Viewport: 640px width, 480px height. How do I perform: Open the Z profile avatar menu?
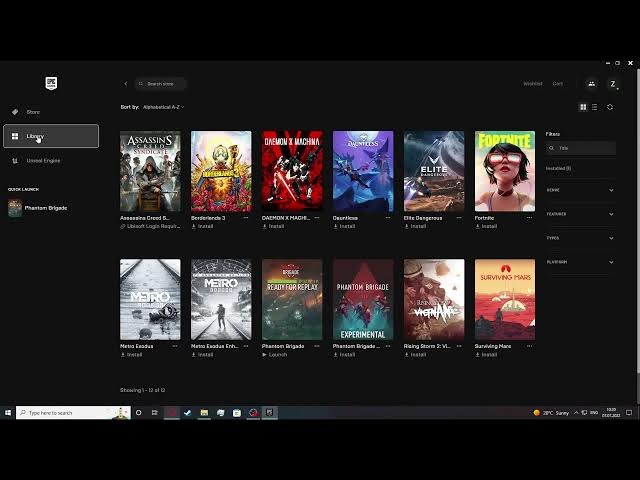click(613, 84)
